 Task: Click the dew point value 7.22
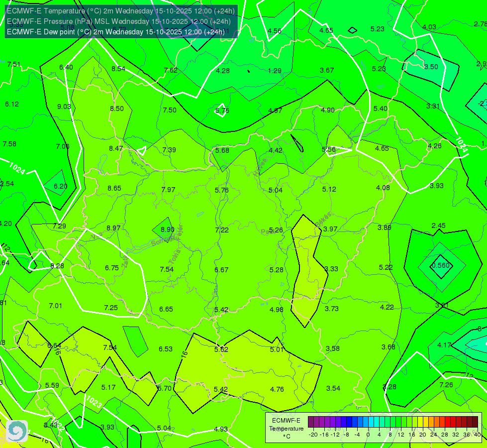pos(222,230)
